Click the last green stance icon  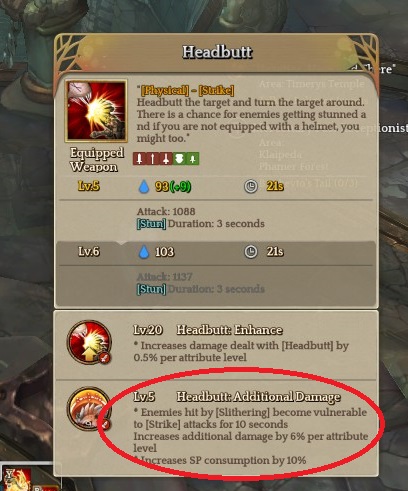192,159
